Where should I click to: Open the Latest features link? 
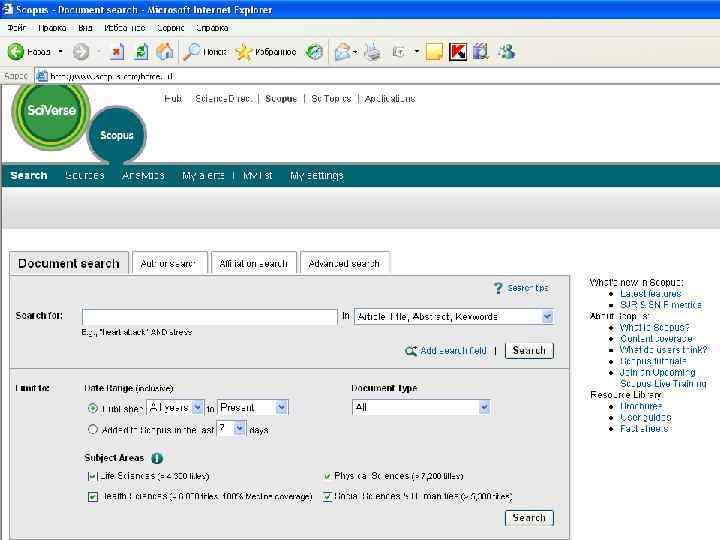[x=651, y=293]
